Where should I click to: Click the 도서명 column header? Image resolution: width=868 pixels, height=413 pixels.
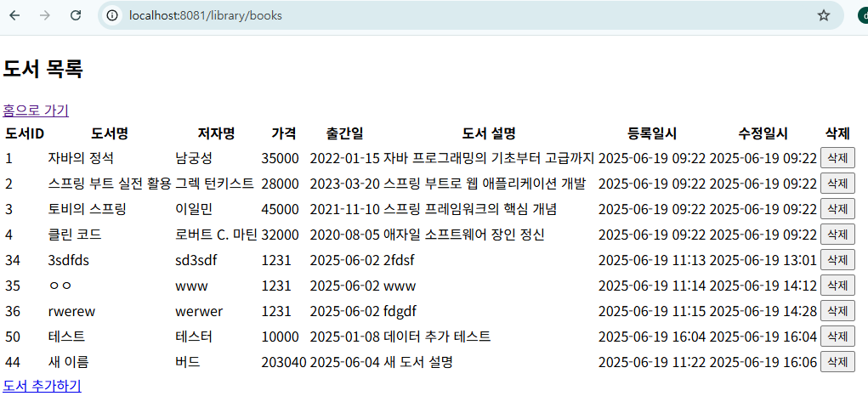(x=110, y=133)
